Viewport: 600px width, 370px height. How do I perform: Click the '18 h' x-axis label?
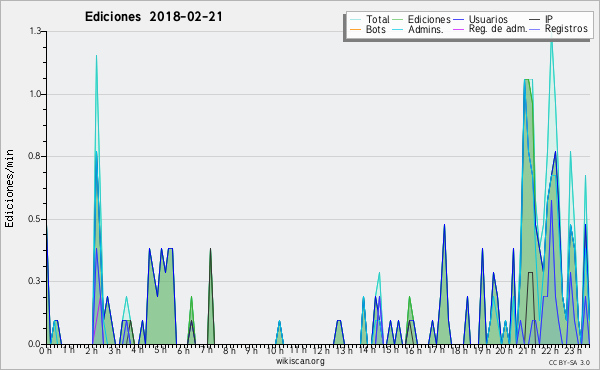pyautogui.click(x=459, y=351)
